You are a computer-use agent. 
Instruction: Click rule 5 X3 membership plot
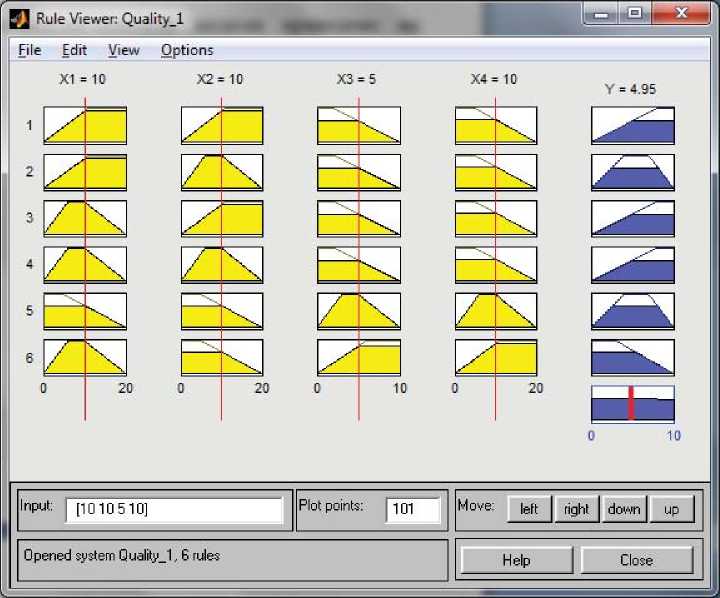(x=359, y=311)
